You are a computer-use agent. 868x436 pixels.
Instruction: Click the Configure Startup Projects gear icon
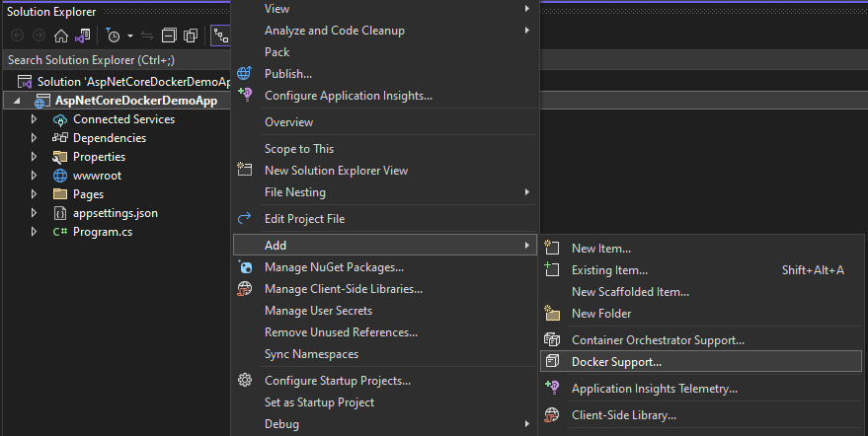pos(245,381)
